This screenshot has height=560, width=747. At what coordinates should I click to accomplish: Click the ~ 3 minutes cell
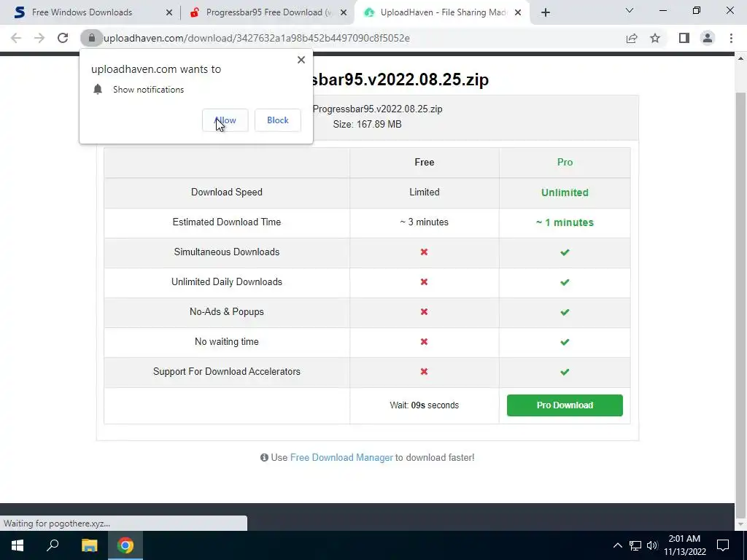point(425,222)
